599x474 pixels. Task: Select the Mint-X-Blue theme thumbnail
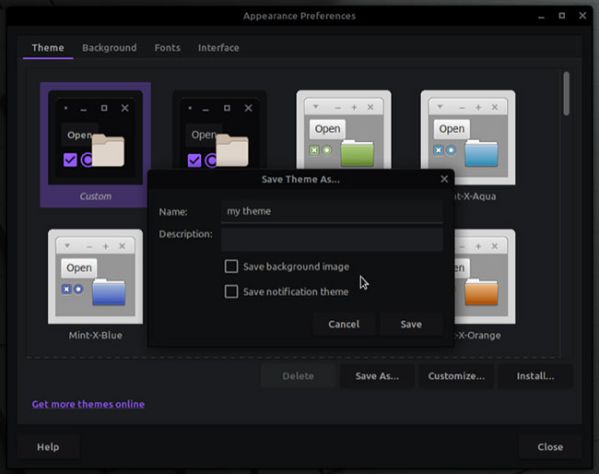96,277
